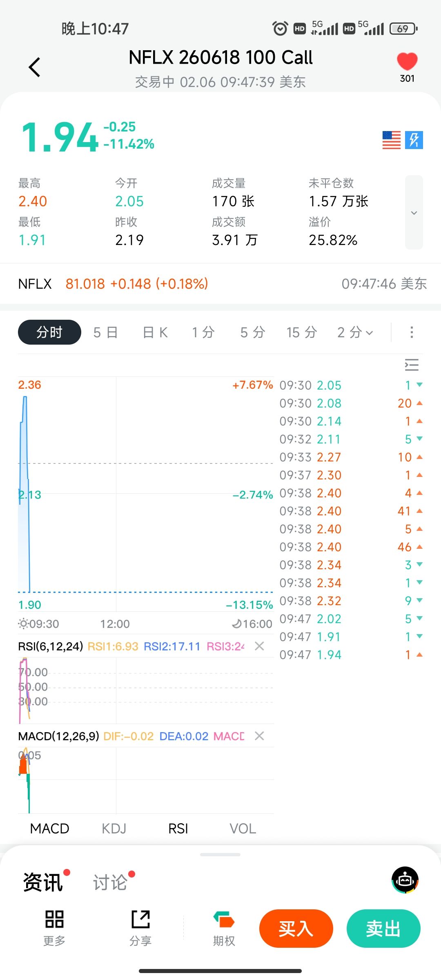The image size is (441, 980).
Task: Select the 5日 chart tab
Action: coord(105,332)
